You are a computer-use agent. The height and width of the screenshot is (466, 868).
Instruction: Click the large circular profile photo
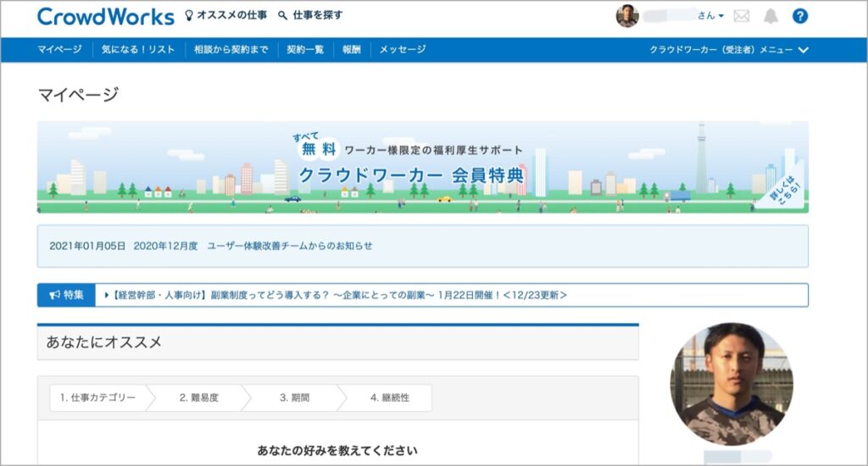click(x=732, y=384)
